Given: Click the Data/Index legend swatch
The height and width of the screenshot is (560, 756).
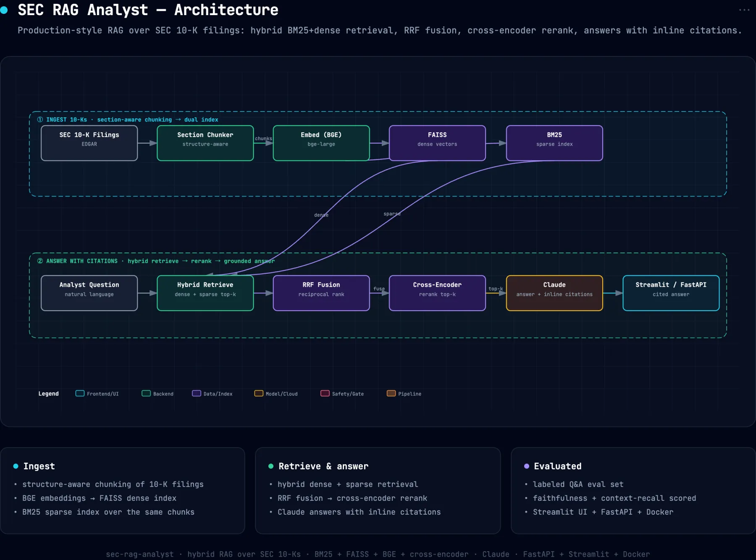Looking at the screenshot, I should click(x=197, y=393).
